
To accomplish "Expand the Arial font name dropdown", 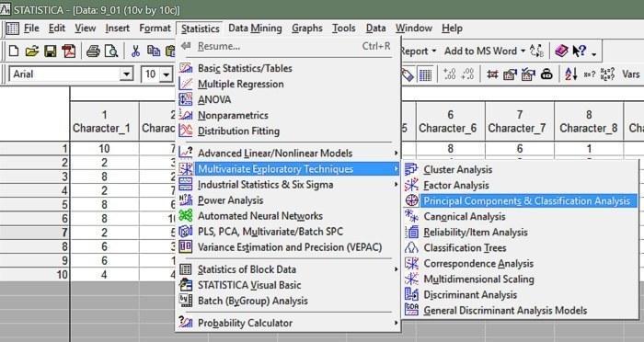I will click(126, 74).
